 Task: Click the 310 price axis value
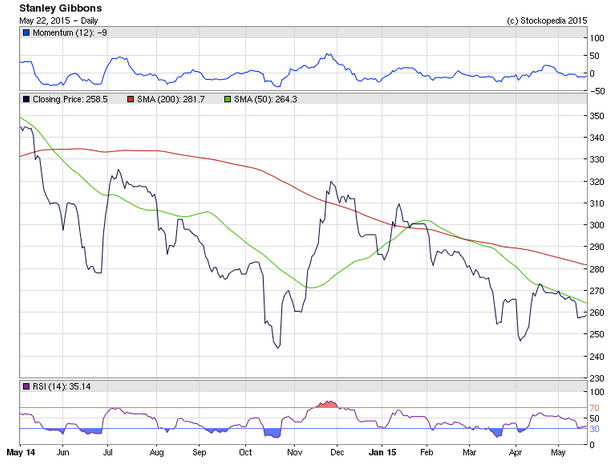(597, 203)
